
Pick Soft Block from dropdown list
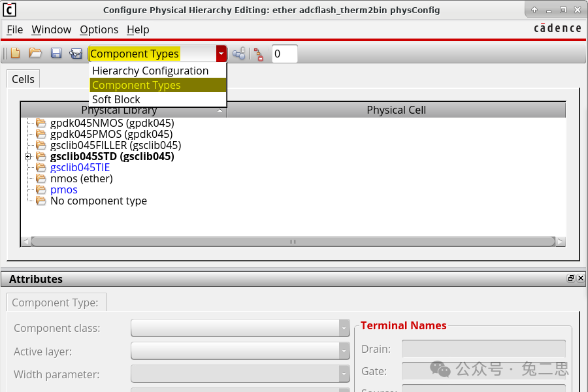click(158, 99)
